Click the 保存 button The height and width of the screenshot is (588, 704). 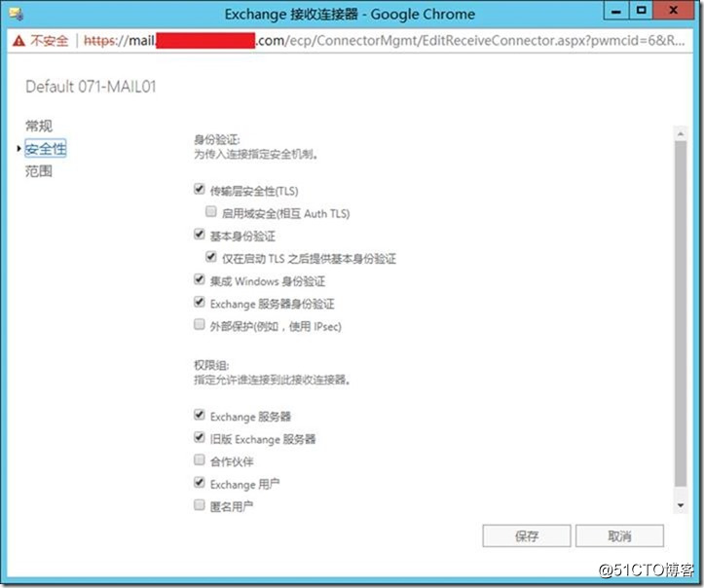527,536
